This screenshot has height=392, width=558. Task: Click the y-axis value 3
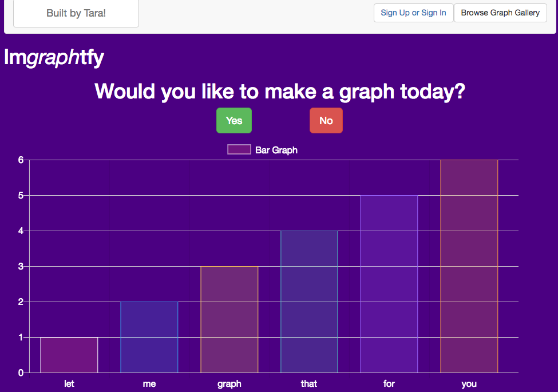click(x=21, y=266)
